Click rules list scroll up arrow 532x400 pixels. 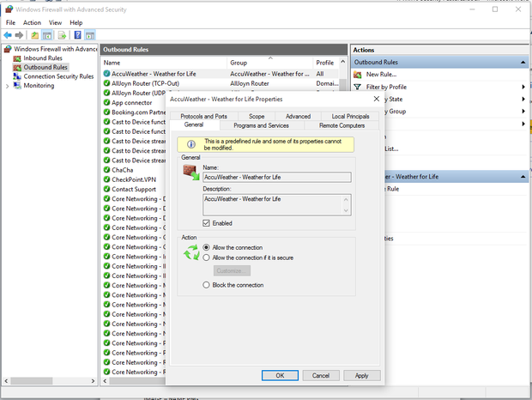click(x=342, y=62)
